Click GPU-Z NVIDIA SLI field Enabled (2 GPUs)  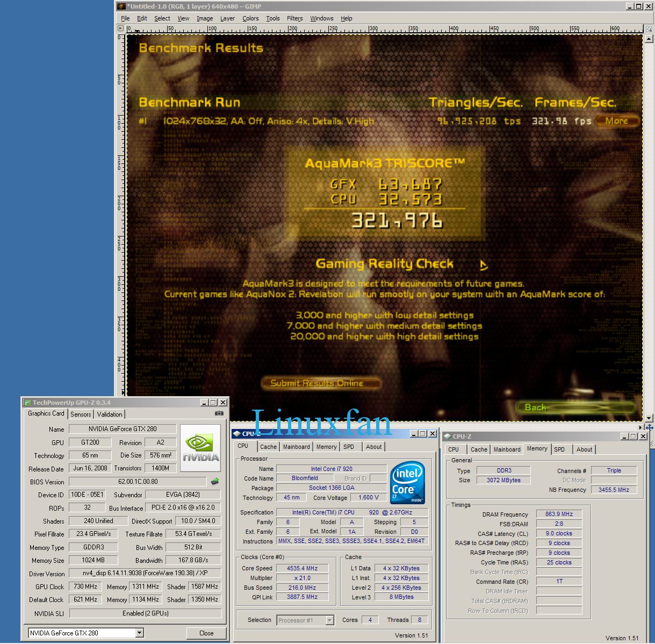(x=145, y=613)
